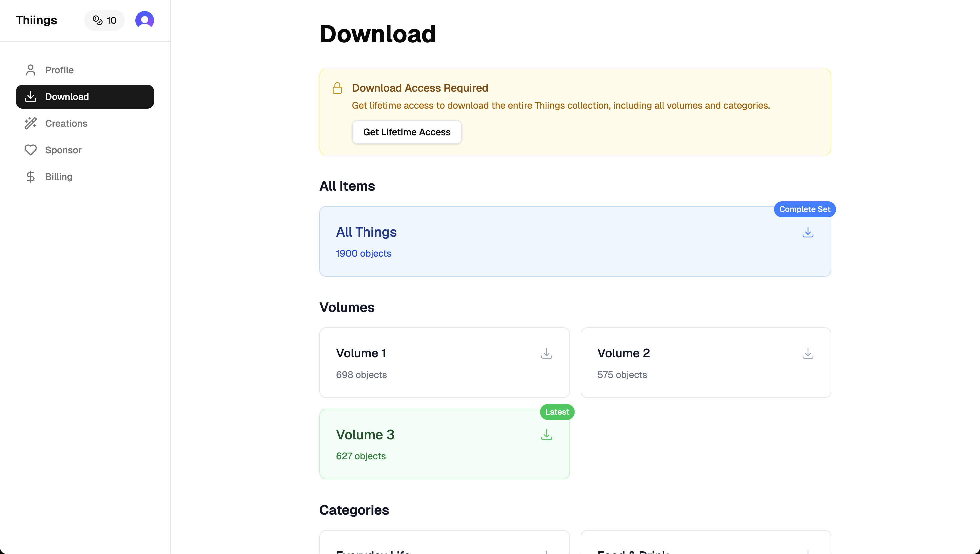Click the Thiings logo text
This screenshot has width=980, height=554.
point(37,20)
